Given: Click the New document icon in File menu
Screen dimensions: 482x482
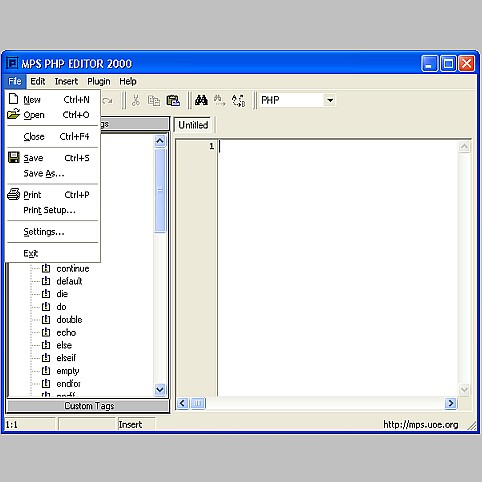Looking at the screenshot, I should (x=13, y=99).
